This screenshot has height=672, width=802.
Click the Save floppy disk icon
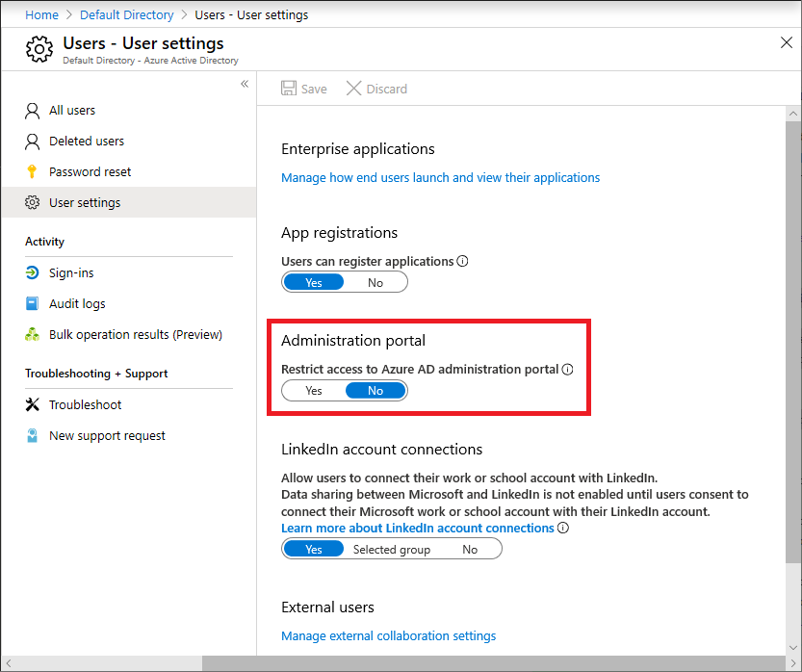pyautogui.click(x=289, y=88)
